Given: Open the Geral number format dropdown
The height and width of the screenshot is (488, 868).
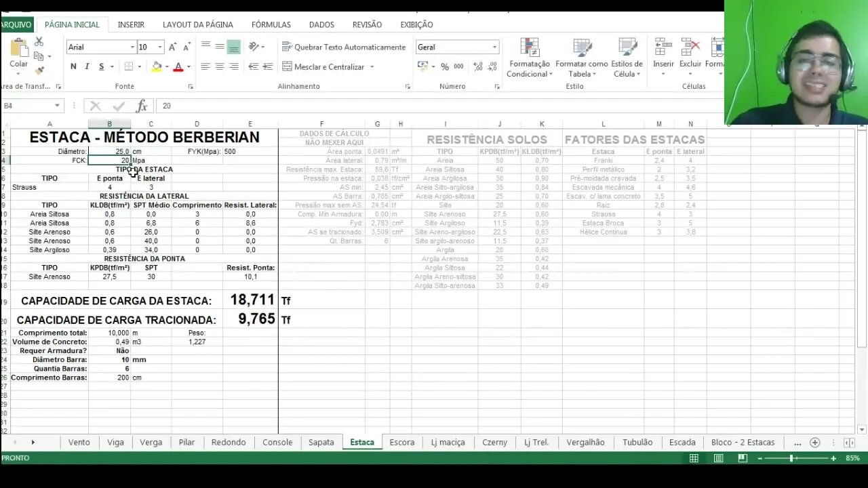Looking at the screenshot, I should tap(494, 47).
